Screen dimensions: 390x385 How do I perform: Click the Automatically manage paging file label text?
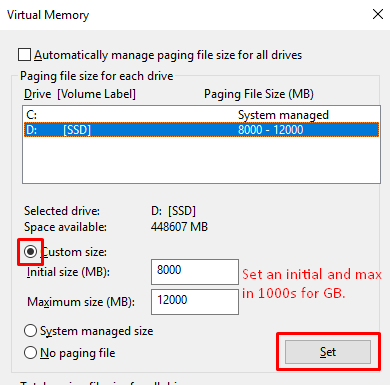168,55
